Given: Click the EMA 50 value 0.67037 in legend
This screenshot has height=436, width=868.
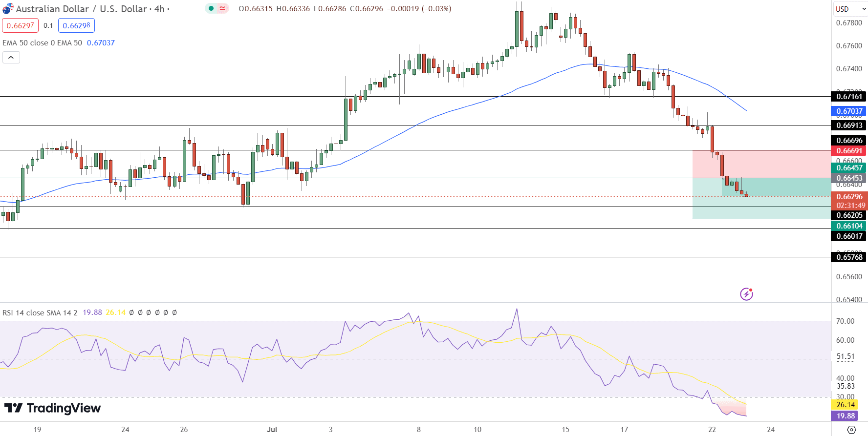Looking at the screenshot, I should click(x=101, y=43).
